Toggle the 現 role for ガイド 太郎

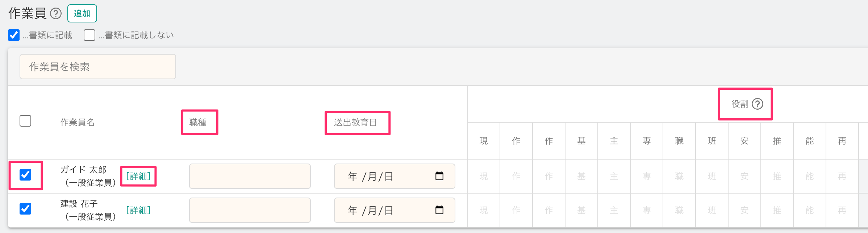[484, 177]
